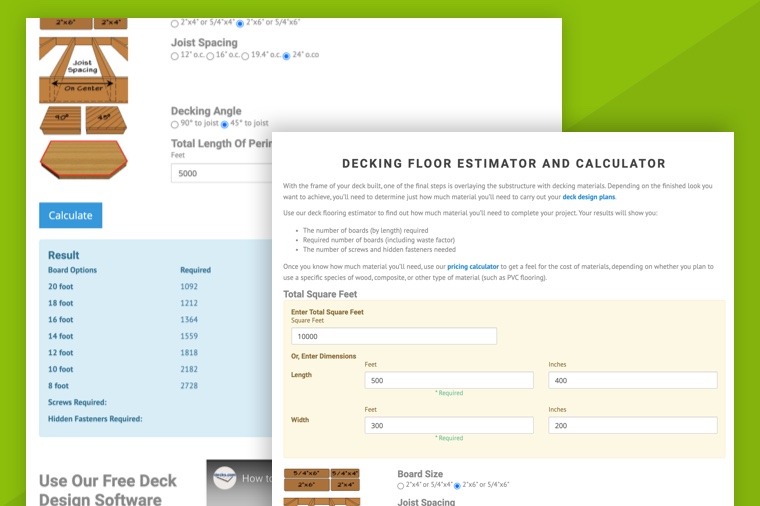Image resolution: width=760 pixels, height=506 pixels.
Task: Click the video channel logo icon
Action: point(224,478)
